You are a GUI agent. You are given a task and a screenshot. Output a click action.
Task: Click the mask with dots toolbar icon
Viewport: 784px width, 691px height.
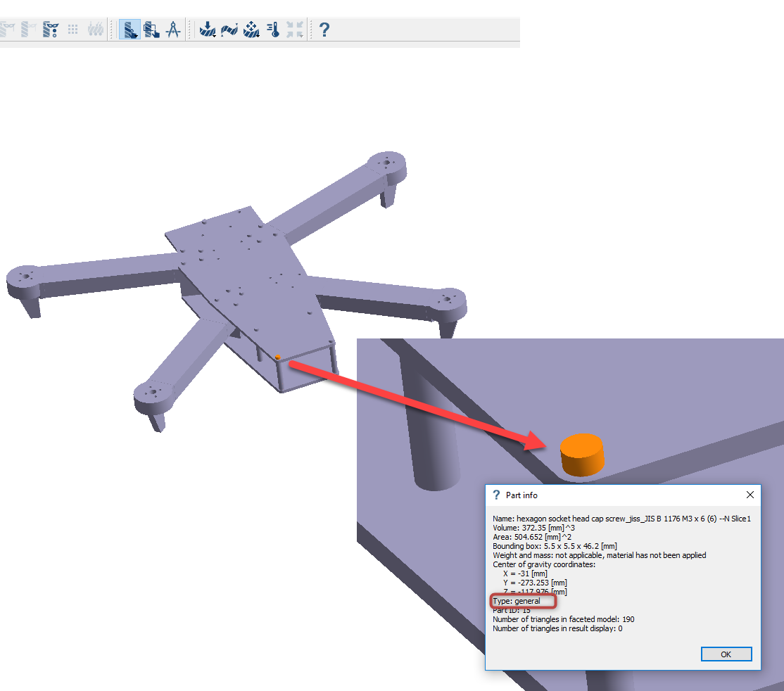tap(50, 30)
